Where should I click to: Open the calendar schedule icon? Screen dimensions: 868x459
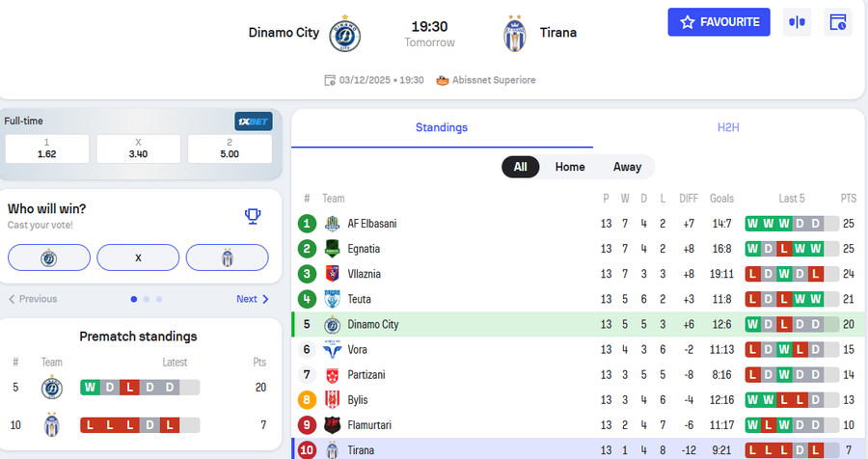pos(838,22)
